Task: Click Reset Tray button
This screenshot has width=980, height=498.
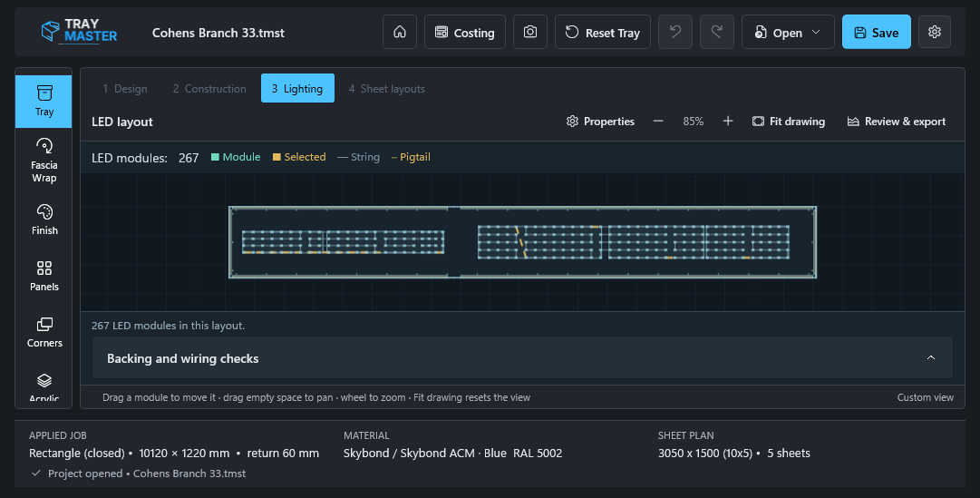Action: (x=603, y=32)
